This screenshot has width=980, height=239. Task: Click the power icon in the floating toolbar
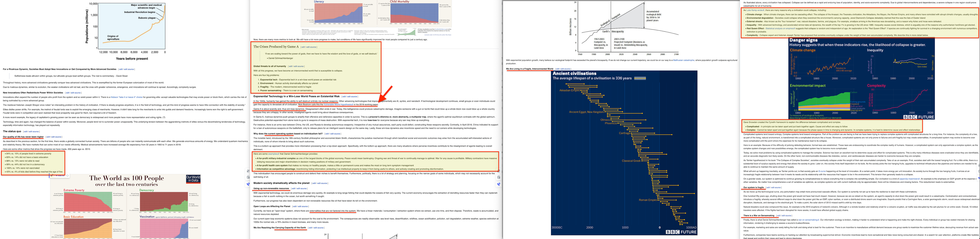68,175
